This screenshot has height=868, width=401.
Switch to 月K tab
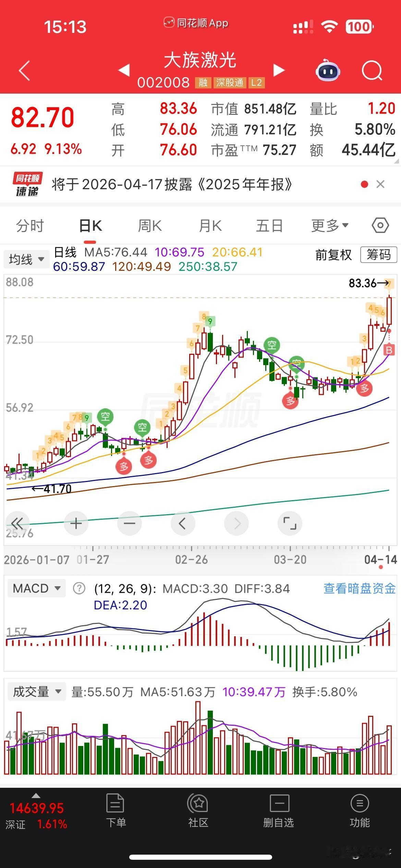click(x=210, y=226)
